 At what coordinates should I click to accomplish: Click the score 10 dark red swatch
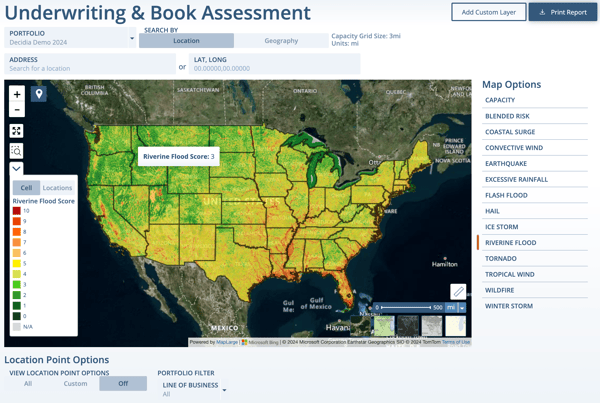[16, 211]
